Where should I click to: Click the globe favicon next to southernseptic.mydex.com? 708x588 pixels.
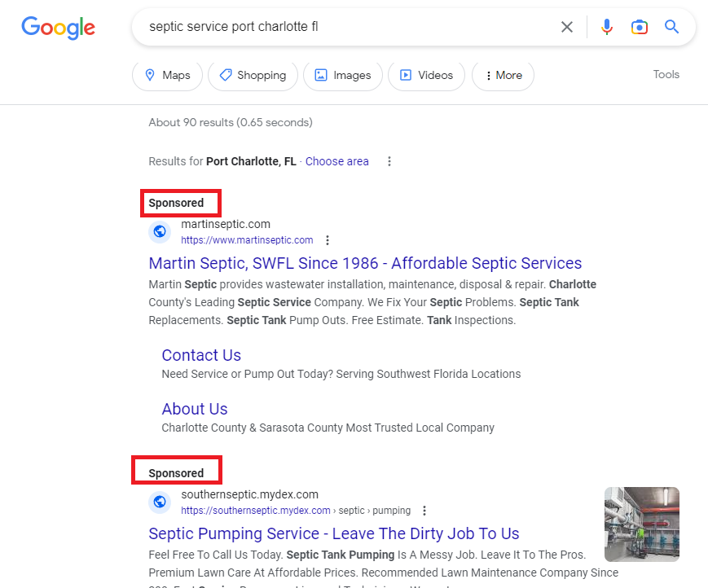point(160,502)
